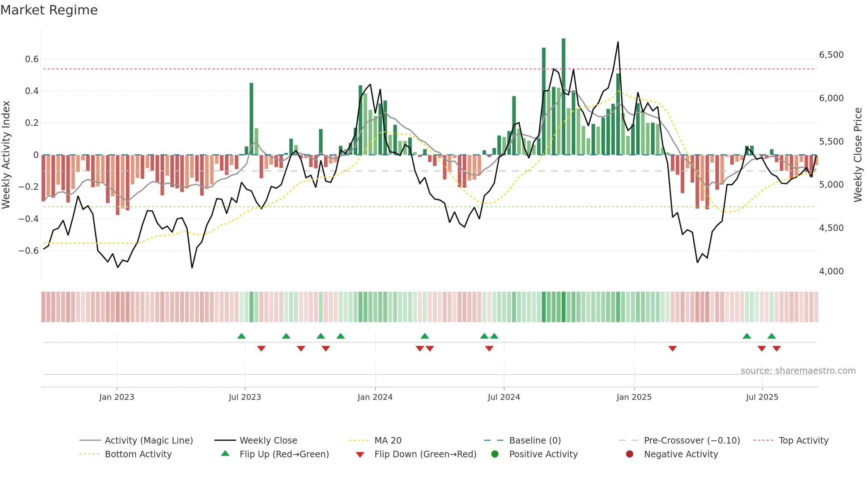The width and height of the screenshot is (868, 488).
Task: Click the 0.4 activity index tick label
Action: click(32, 91)
